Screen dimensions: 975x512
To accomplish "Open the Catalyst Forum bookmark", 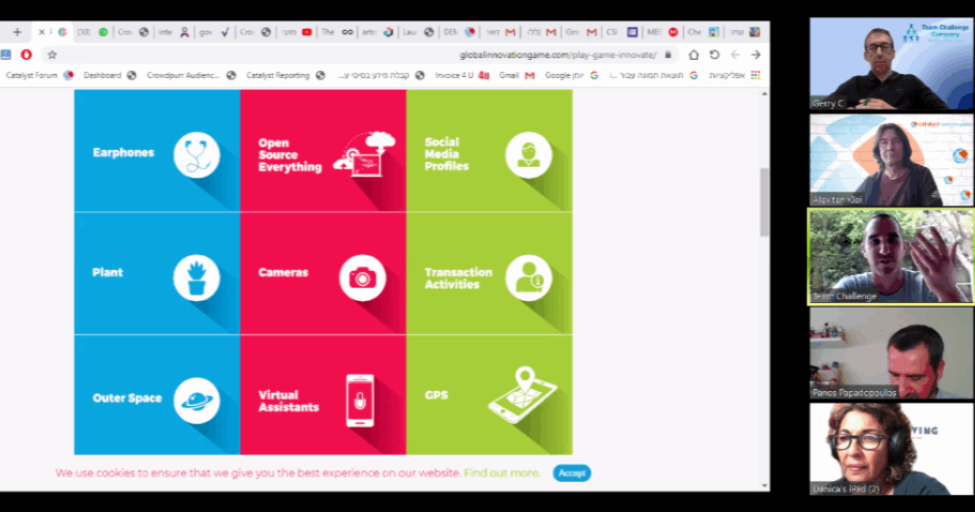I will pyautogui.click(x=32, y=75).
